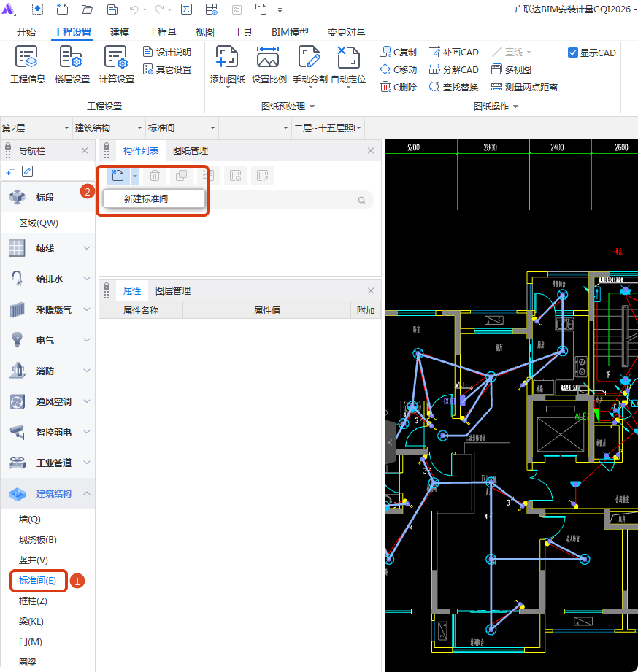Click the 工程信息 icon in ribbon
638x672 pixels.
[x=27, y=58]
